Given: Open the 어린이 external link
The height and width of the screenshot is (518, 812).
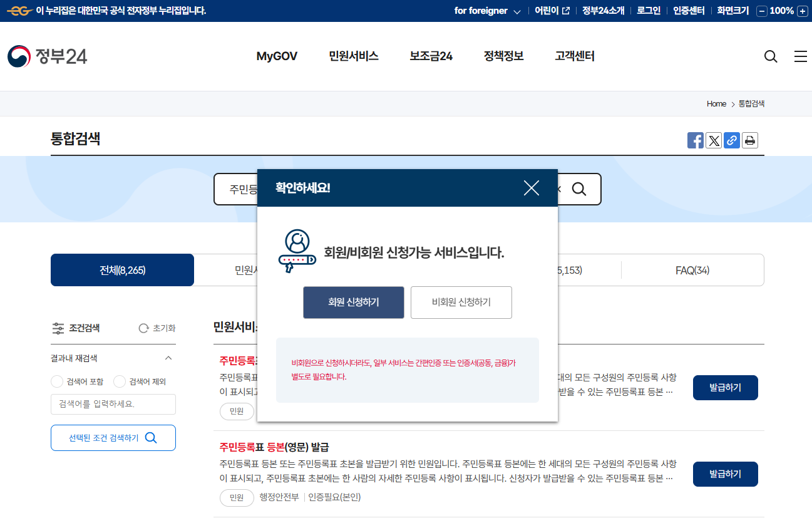Looking at the screenshot, I should [552, 11].
